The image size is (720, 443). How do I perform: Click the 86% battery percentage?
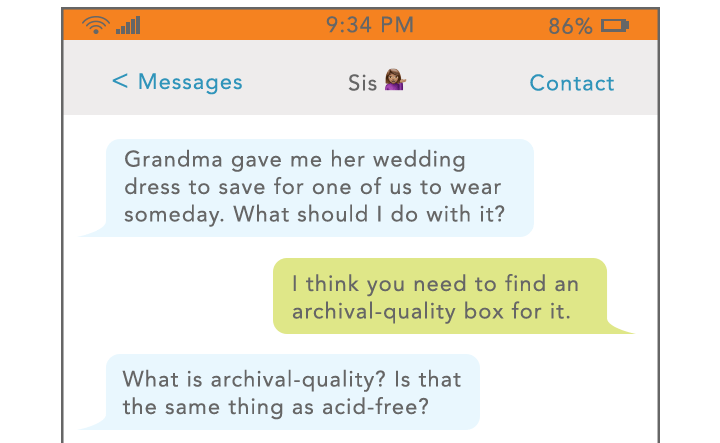[x=570, y=26]
